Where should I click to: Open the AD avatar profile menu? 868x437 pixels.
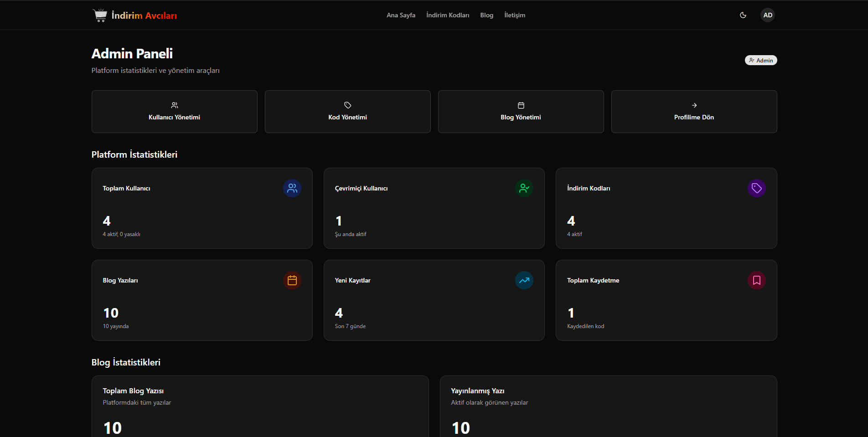click(768, 15)
